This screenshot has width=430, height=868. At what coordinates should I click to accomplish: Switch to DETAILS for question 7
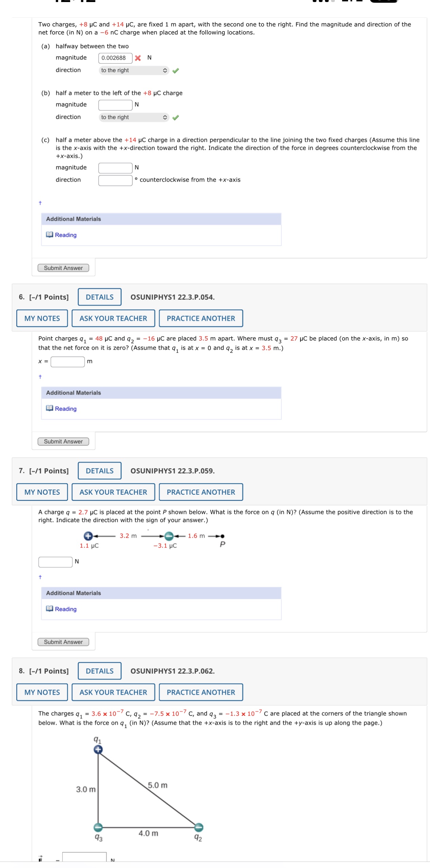click(99, 471)
